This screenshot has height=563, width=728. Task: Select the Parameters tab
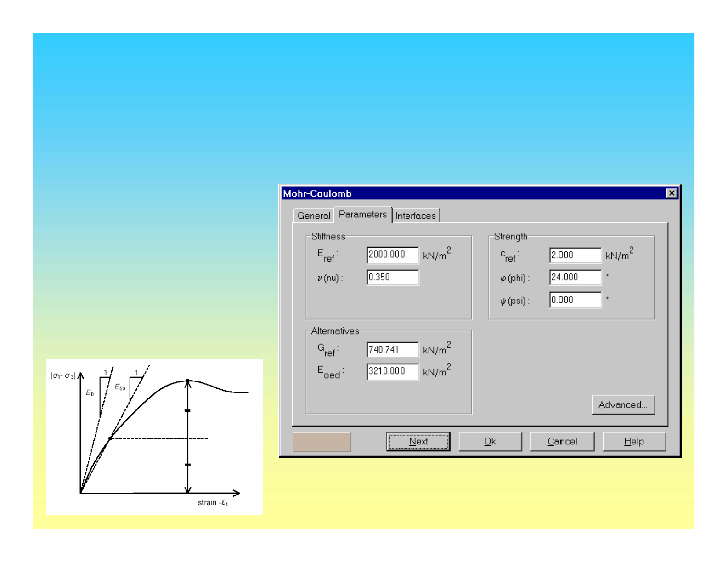click(363, 215)
